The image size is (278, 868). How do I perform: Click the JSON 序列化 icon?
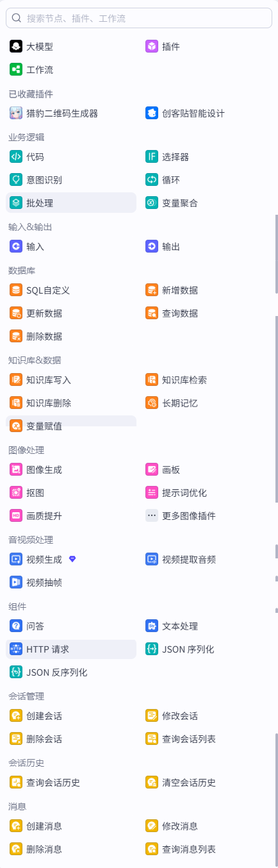pyautogui.click(x=152, y=649)
